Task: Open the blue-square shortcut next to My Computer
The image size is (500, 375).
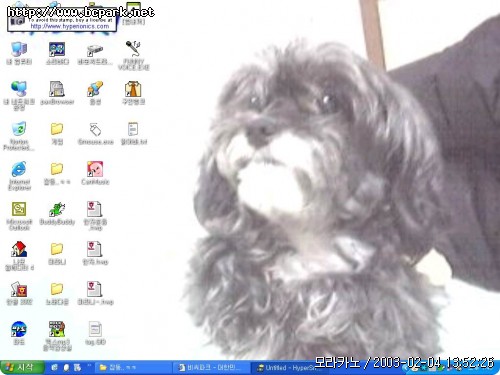Action: (x=57, y=53)
